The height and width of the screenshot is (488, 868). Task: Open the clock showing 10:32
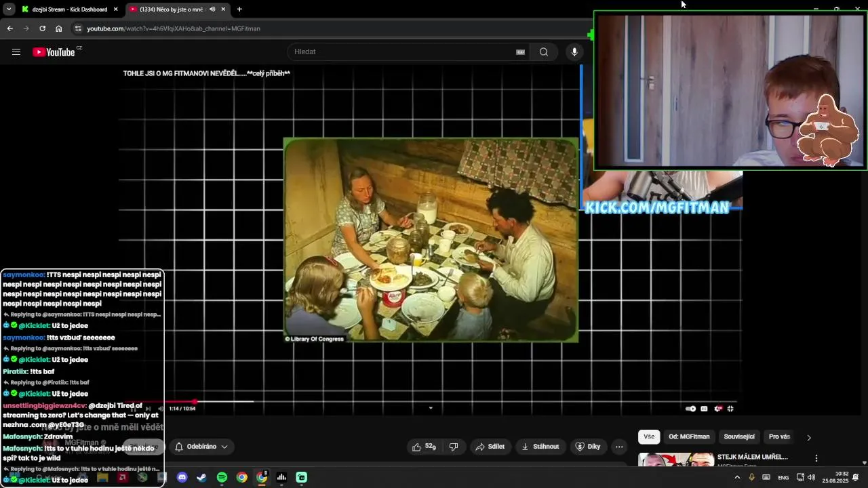click(x=835, y=478)
